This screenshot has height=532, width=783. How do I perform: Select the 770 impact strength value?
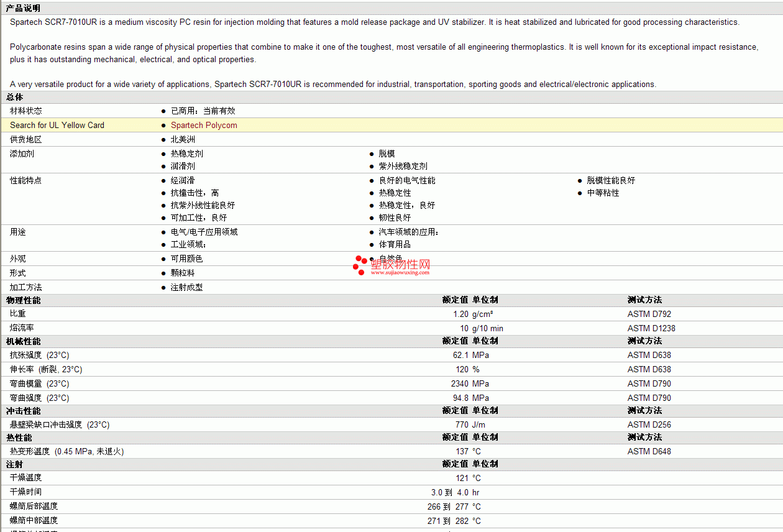462,424
